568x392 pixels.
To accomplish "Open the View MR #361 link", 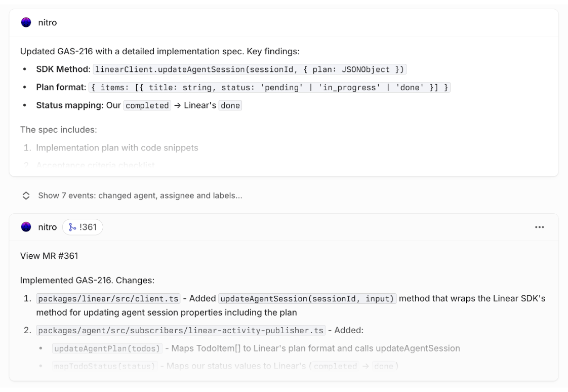I will (x=49, y=256).
